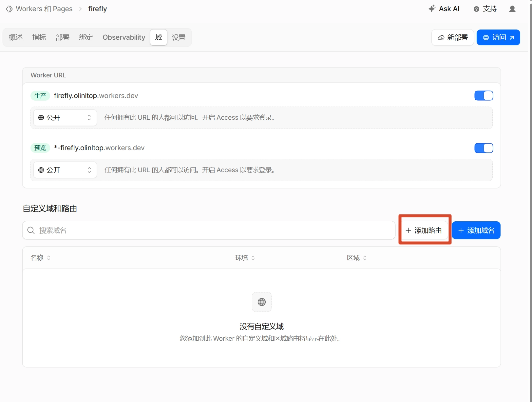The height and width of the screenshot is (402, 532).
Task: Click the Workers code brackets icon
Action: pos(9,9)
